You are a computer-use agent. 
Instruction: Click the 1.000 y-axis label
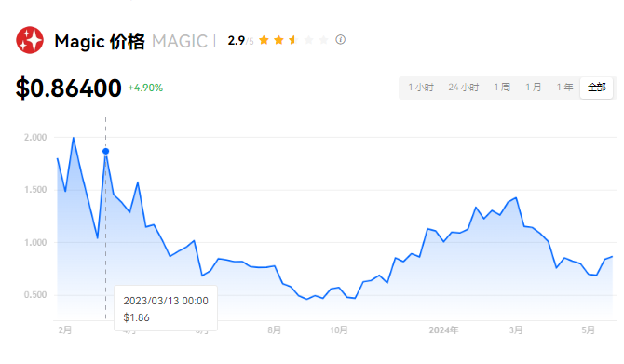pos(35,242)
